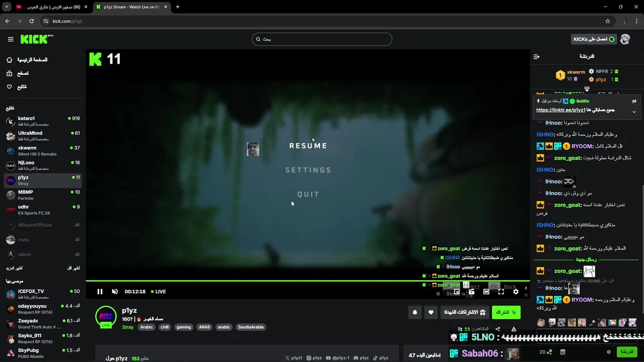
Task: Select the SaudiaArabia tag
Action: [x=251, y=327]
